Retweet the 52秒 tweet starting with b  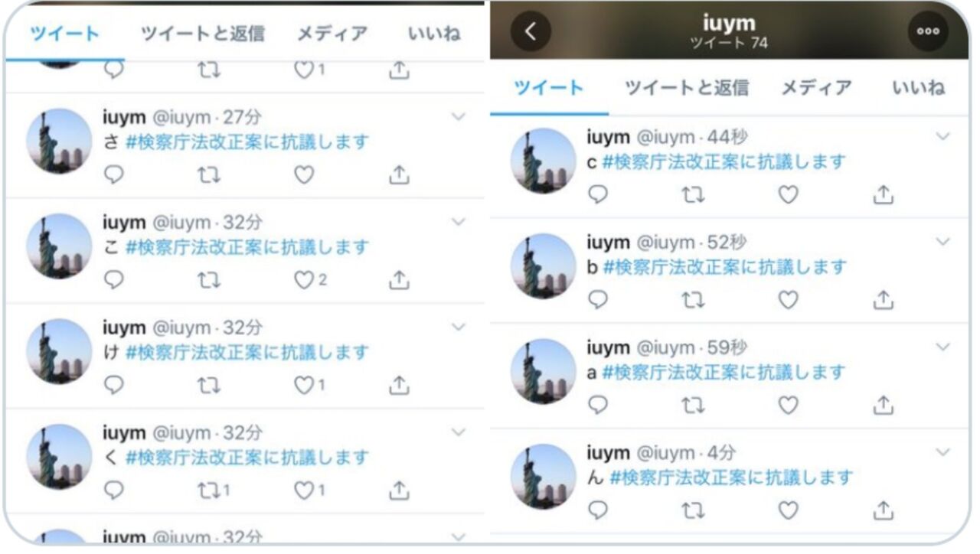pyautogui.click(x=693, y=301)
